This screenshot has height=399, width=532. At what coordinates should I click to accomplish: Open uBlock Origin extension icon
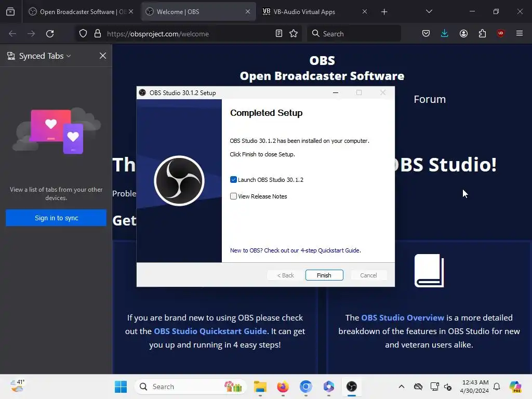[x=501, y=33]
